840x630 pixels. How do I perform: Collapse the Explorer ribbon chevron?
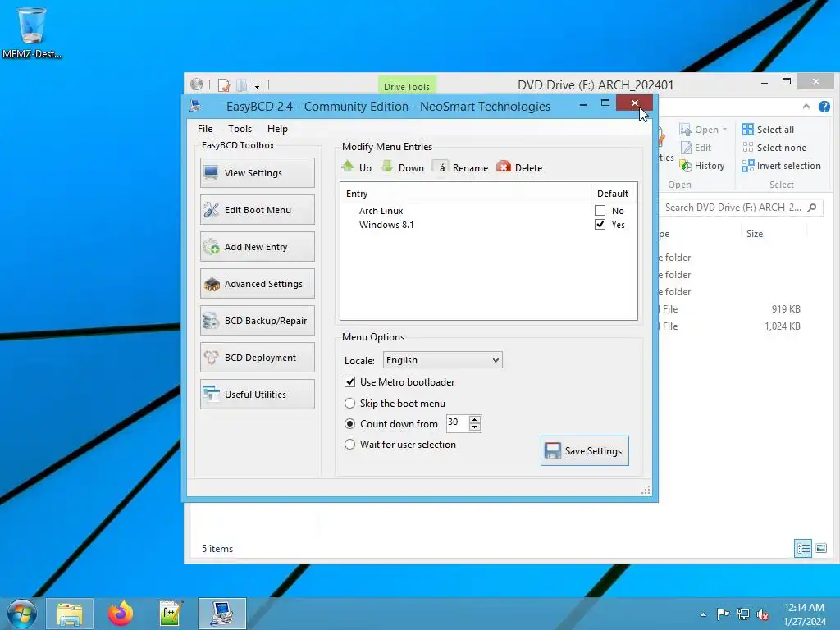[x=806, y=107]
